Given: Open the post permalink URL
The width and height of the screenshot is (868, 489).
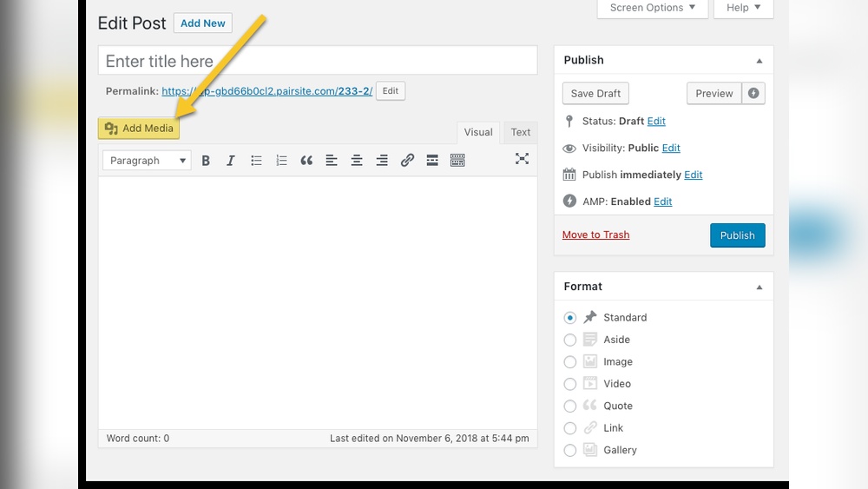Looking at the screenshot, I should (266, 91).
